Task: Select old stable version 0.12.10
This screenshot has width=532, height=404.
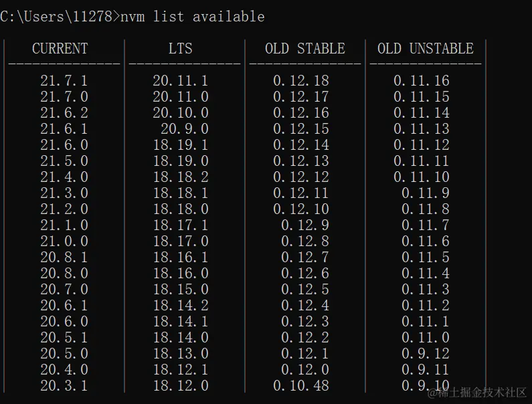Action: tap(301, 209)
